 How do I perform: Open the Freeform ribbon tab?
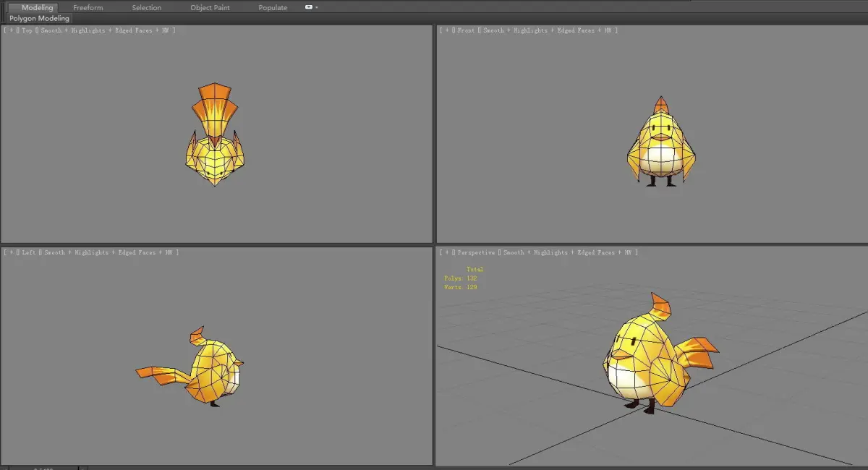[x=88, y=7]
